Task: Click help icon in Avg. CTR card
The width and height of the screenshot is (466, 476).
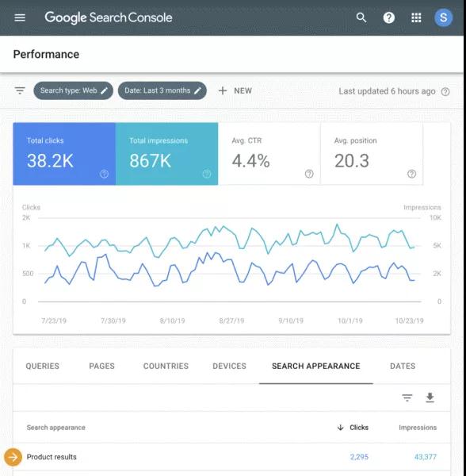Action: [x=309, y=174]
